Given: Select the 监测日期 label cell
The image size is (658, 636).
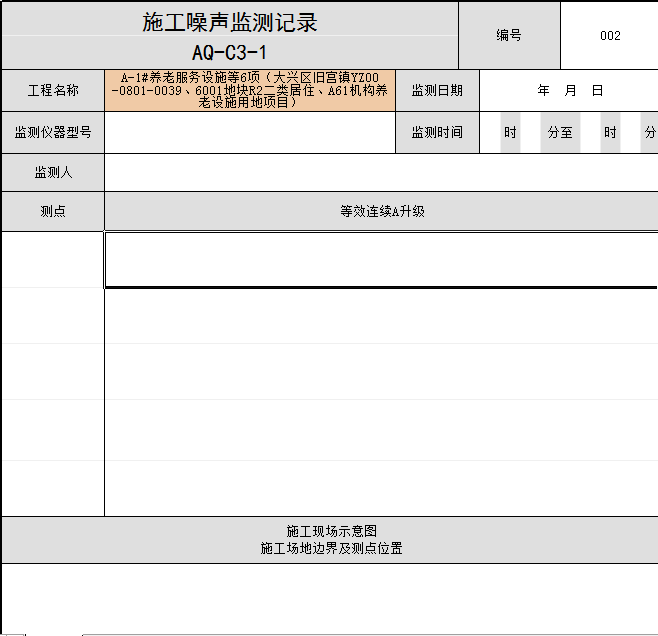Looking at the screenshot, I should 437,90.
